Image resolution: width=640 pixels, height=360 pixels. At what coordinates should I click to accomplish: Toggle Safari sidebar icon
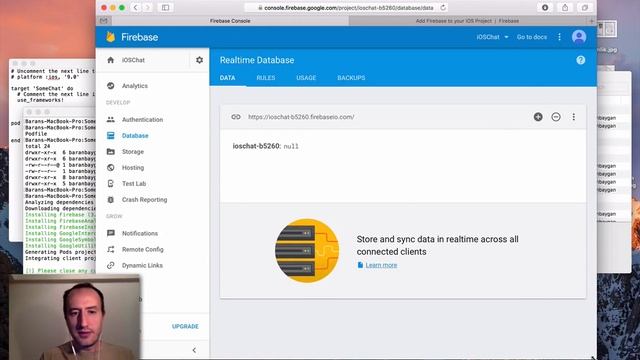[165, 7]
